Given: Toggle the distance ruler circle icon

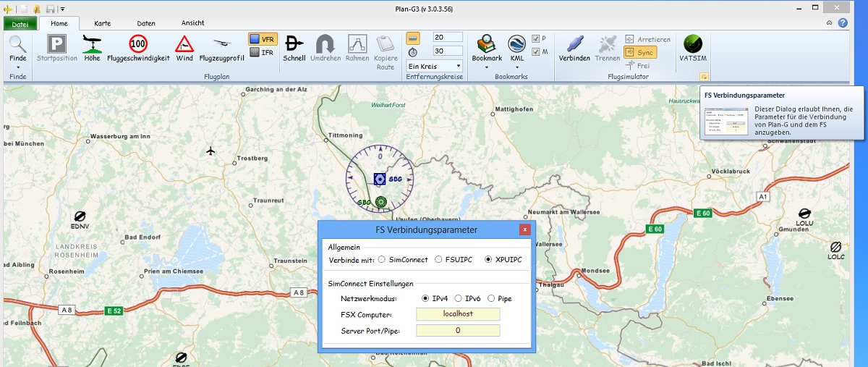Looking at the screenshot, I should click(412, 38).
